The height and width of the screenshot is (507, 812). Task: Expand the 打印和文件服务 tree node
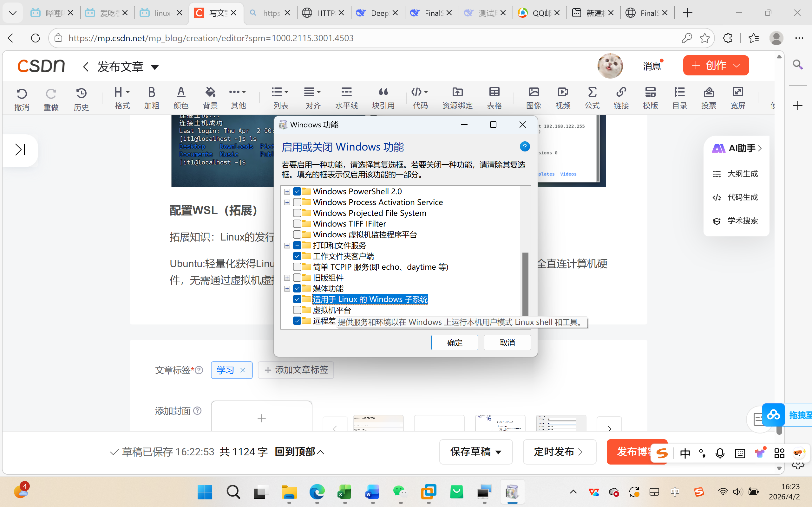(x=287, y=246)
